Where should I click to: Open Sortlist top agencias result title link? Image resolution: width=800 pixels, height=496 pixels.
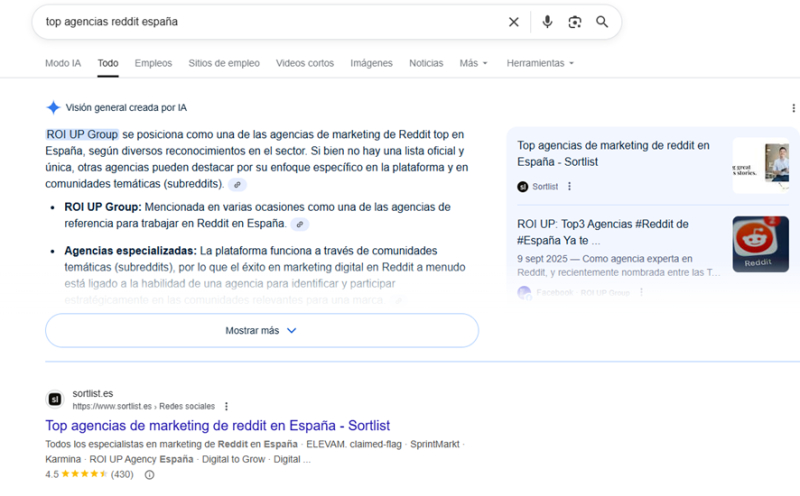click(217, 425)
